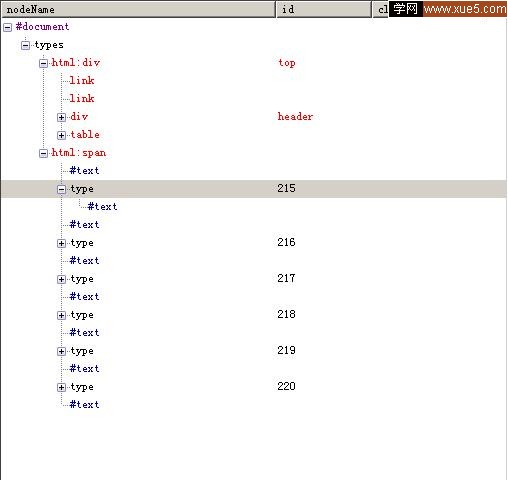Screen dimensions: 508x480
Task: Select the #text child of type 215
Action: click(102, 207)
